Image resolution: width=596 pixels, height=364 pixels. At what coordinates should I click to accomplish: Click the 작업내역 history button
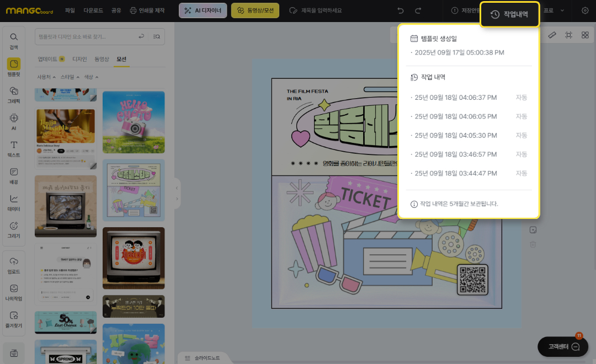tap(509, 14)
